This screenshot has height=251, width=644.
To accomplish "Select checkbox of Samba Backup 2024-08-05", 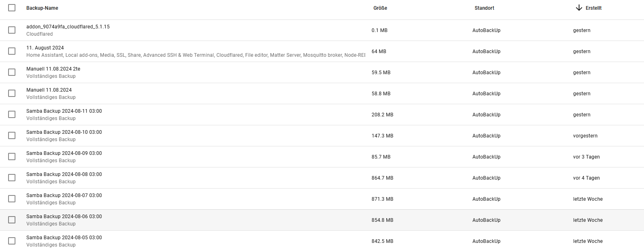I will [x=12, y=241].
